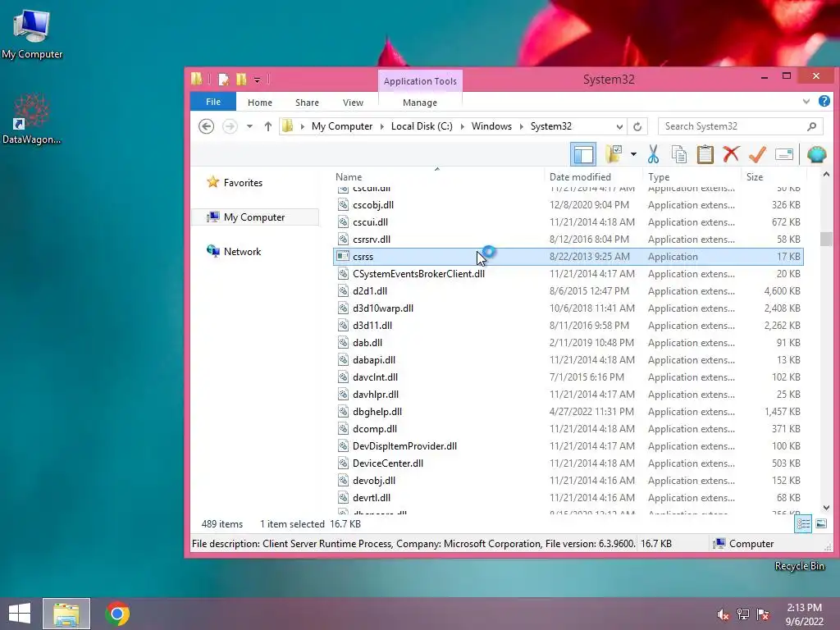Click the rename toolbar icon
The height and width of the screenshot is (630, 840).
click(x=783, y=155)
